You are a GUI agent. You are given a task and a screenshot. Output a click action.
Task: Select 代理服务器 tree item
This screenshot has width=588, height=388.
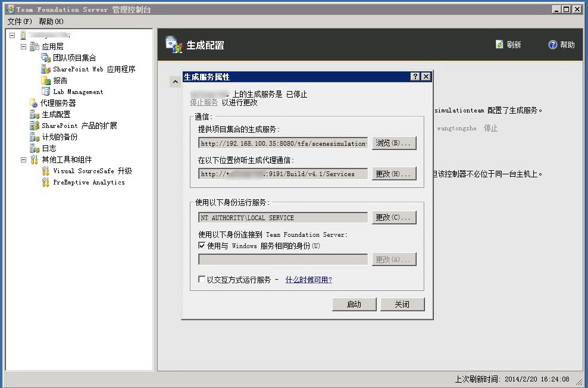[x=58, y=103]
